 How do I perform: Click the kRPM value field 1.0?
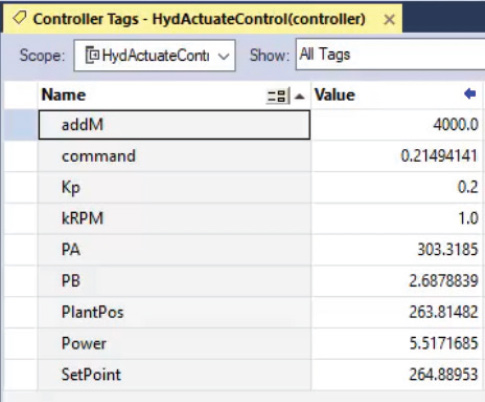coord(396,218)
